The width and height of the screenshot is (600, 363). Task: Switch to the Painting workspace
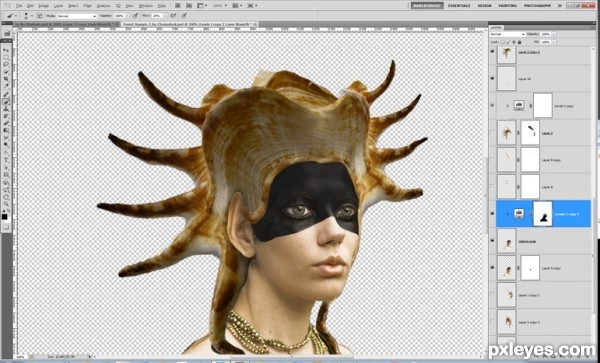click(x=507, y=6)
